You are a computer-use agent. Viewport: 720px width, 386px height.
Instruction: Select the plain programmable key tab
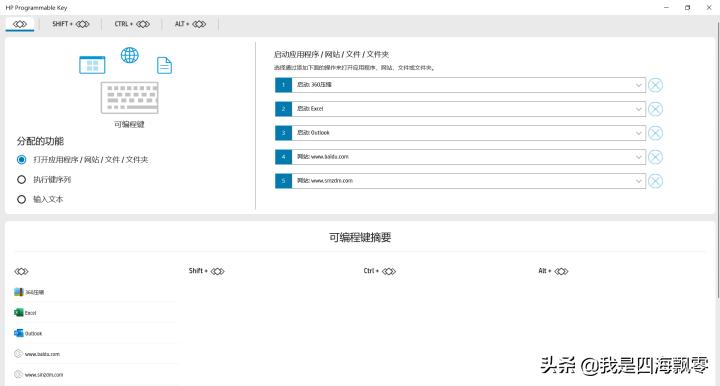click(20, 24)
